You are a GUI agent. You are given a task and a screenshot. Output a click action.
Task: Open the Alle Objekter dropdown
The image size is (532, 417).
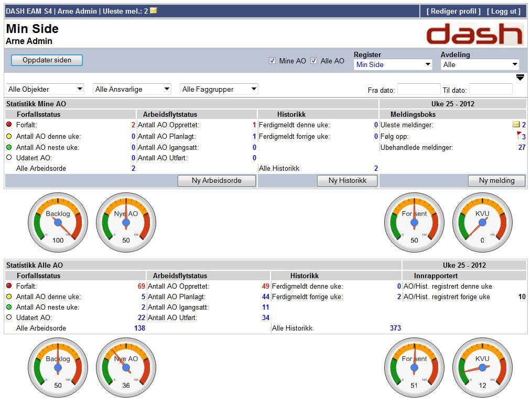45,89
